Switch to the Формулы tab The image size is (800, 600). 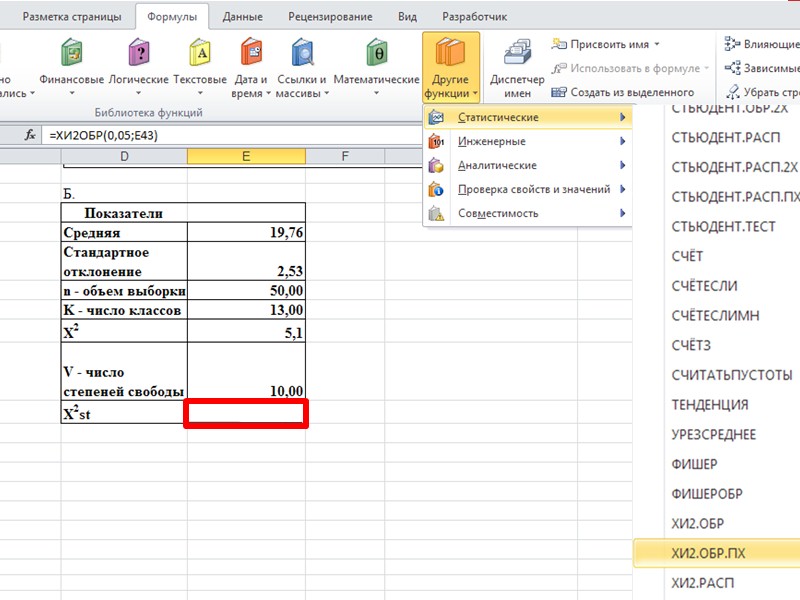point(172,17)
